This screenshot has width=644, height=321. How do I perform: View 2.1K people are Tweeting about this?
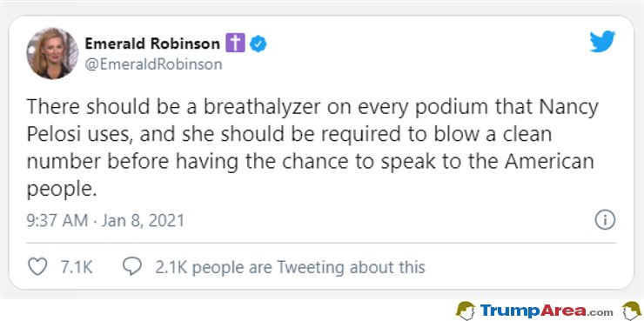coord(290,267)
